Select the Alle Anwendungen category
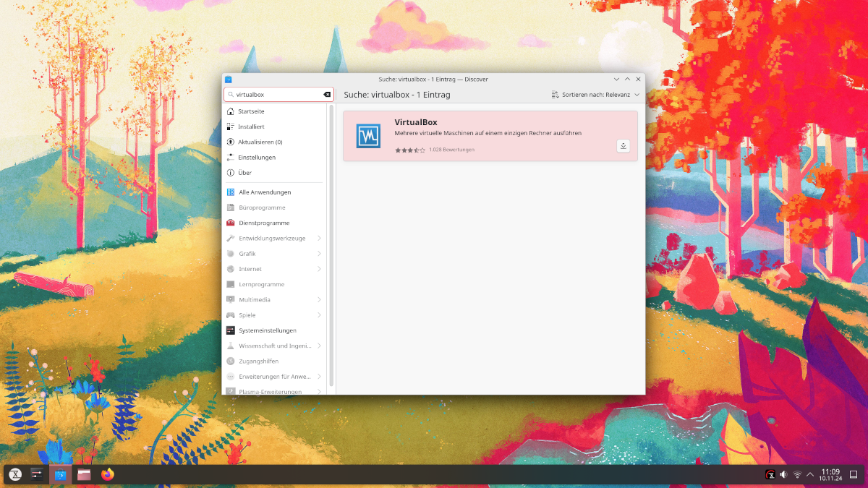The width and height of the screenshot is (868, 488). tap(275, 192)
